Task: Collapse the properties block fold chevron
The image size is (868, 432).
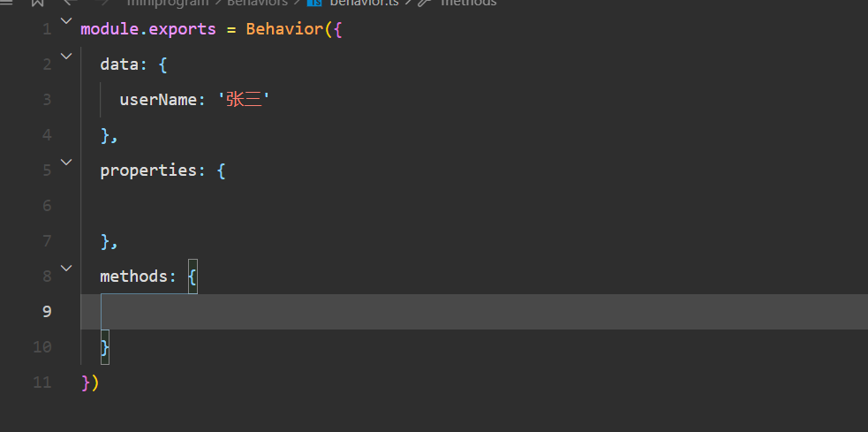Action: (x=66, y=162)
